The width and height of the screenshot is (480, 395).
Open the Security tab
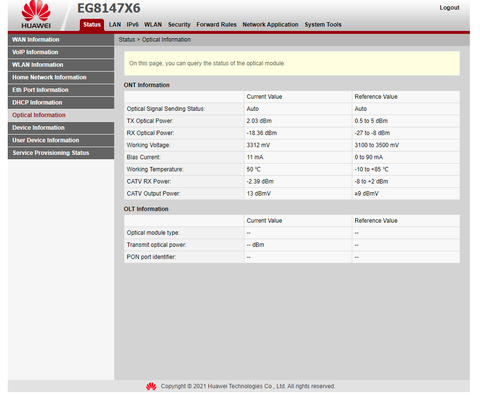[179, 25]
